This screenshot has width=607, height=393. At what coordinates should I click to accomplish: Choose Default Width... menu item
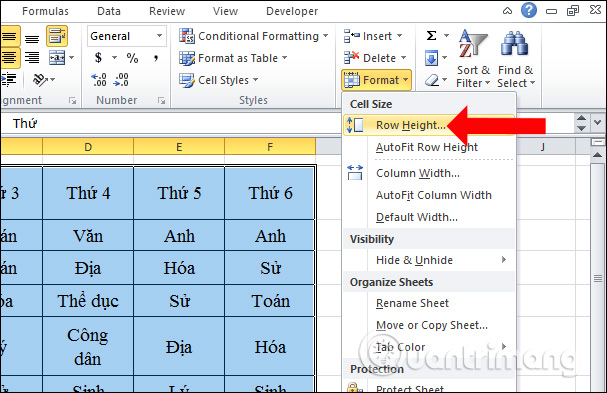[x=429, y=217]
